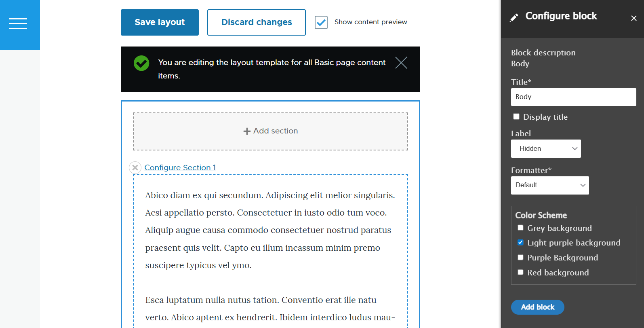Enable the Display title checkbox
644x328 pixels.
[516, 116]
